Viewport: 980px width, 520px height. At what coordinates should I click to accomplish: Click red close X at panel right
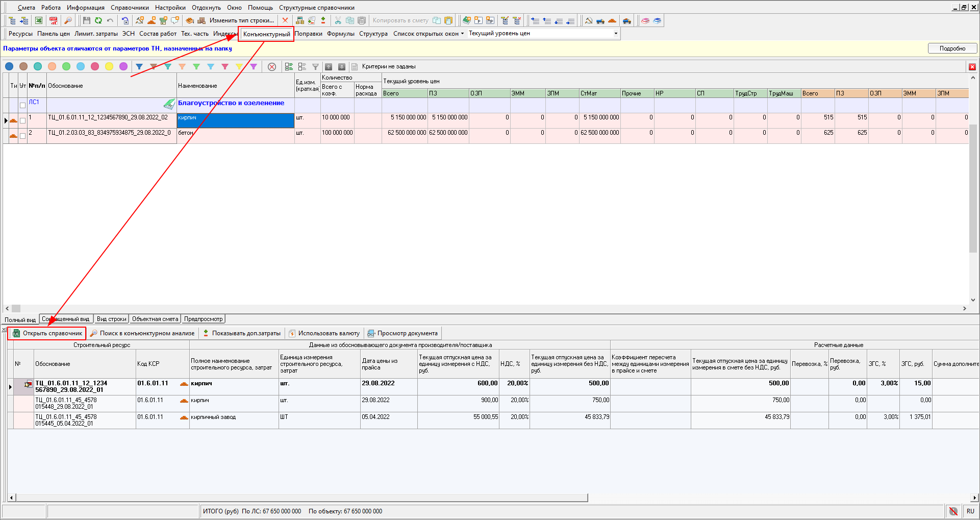[x=972, y=67]
